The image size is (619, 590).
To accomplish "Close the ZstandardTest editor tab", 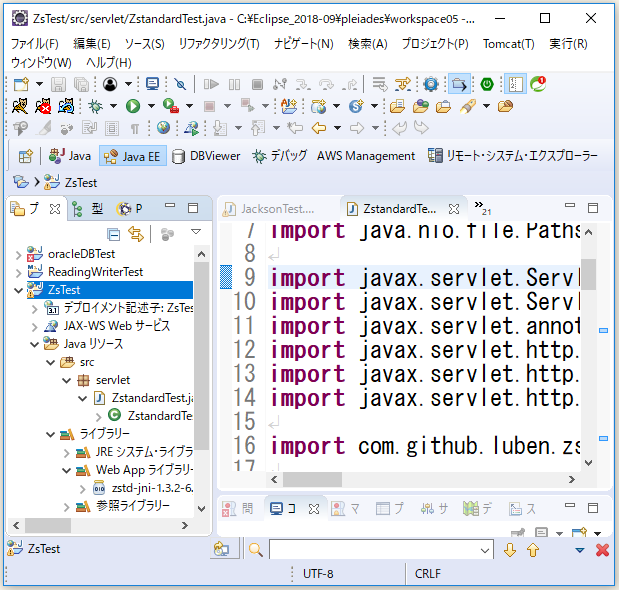I will coord(454,209).
